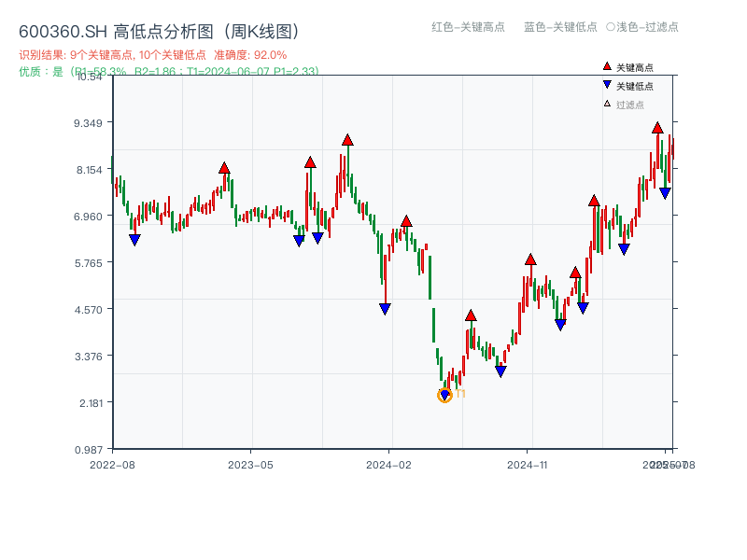The width and height of the screenshot is (747, 560).
Task: Toggle the 关键低点 legend label
Action: pos(635,86)
